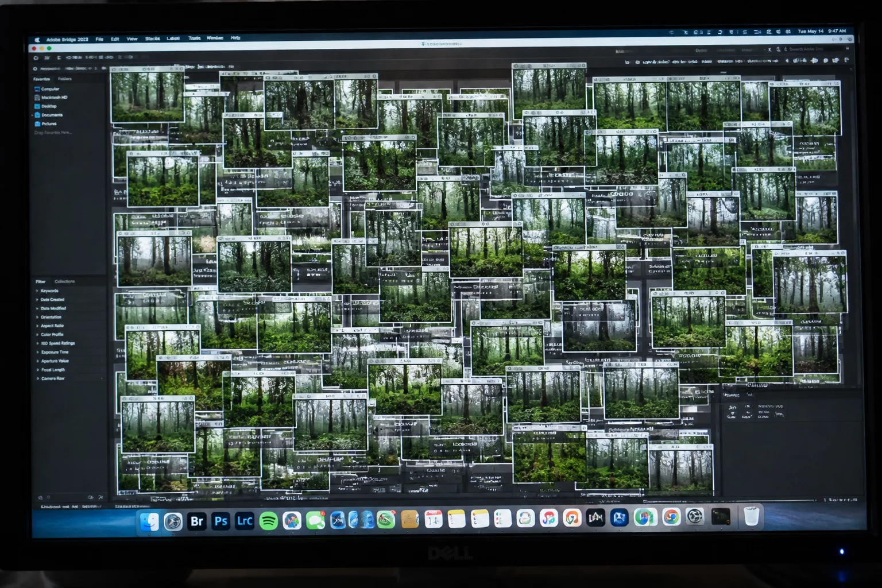The width and height of the screenshot is (882, 588).
Task: Open Spotify from the Dock
Action: pyautogui.click(x=268, y=521)
